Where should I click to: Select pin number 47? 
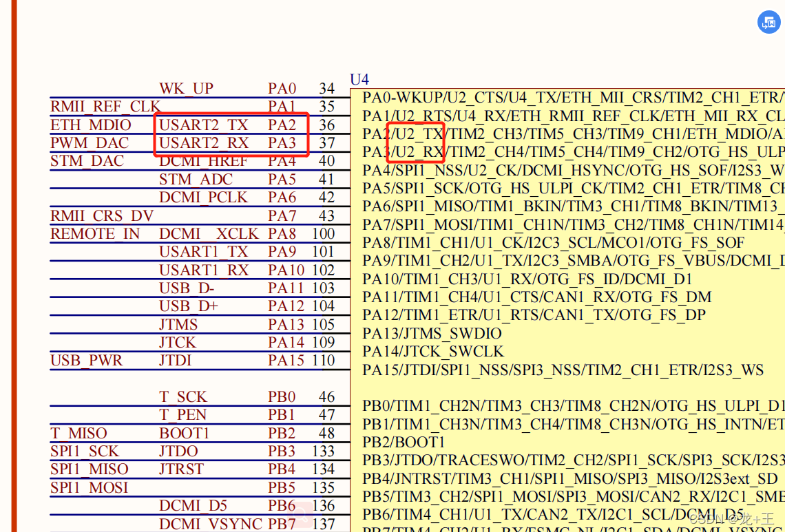point(326,415)
